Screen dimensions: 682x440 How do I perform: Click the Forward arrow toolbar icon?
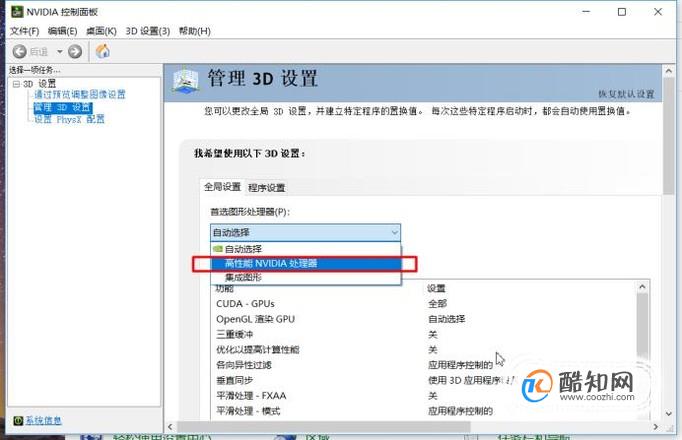75,52
